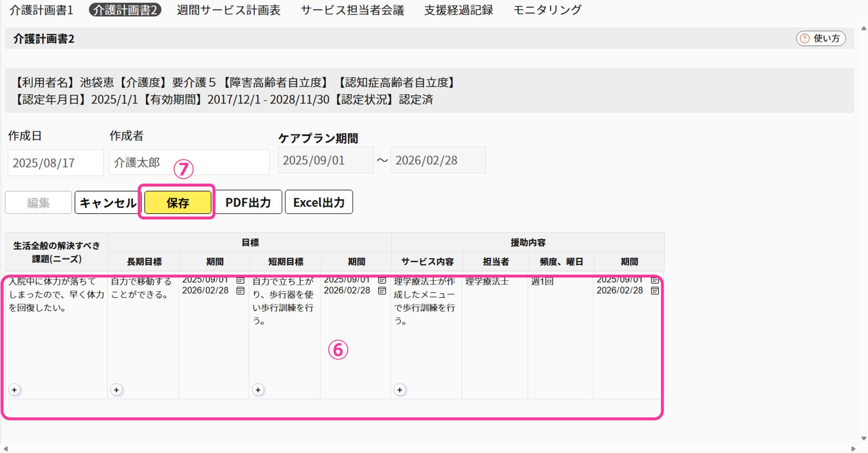Open calendar for service period end date

655,291
